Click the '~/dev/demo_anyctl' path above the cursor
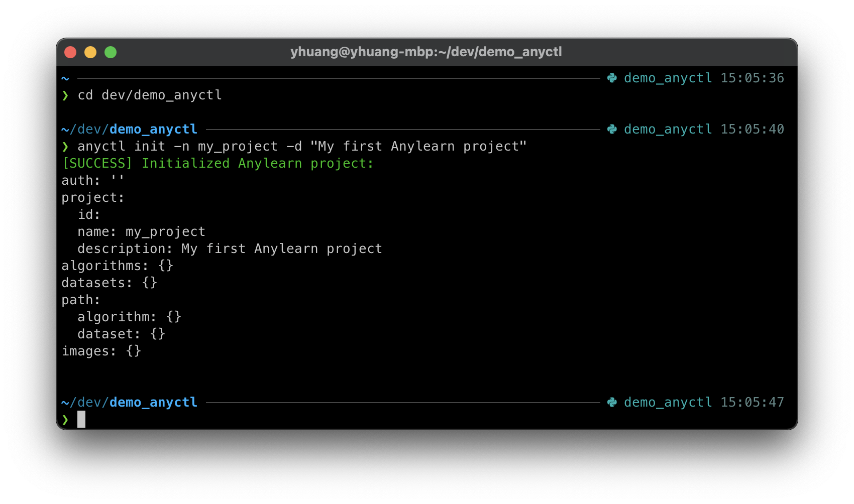This screenshot has width=854, height=504. 129,403
